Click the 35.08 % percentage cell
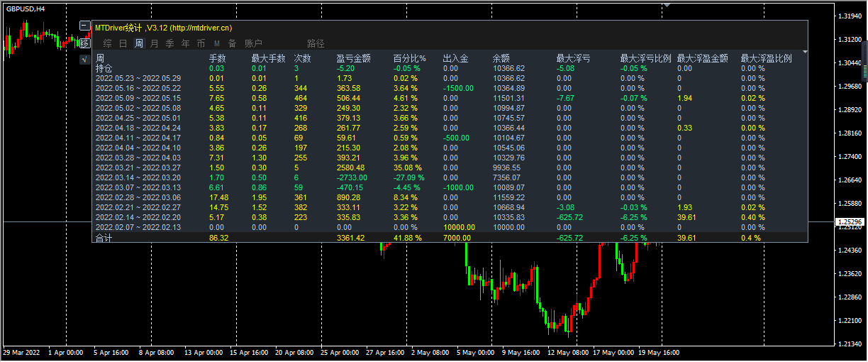This screenshot has width=868, height=362. [408, 168]
